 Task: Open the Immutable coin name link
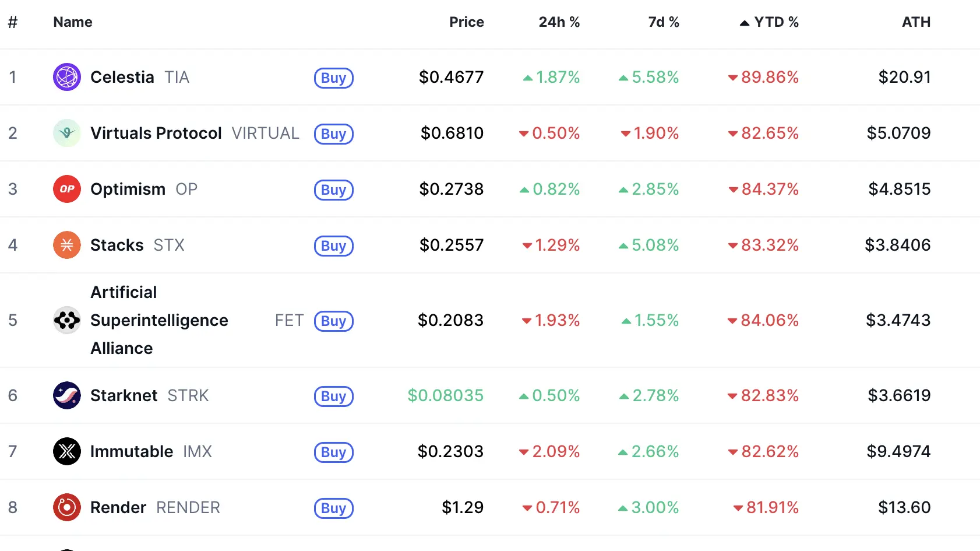[x=132, y=451]
